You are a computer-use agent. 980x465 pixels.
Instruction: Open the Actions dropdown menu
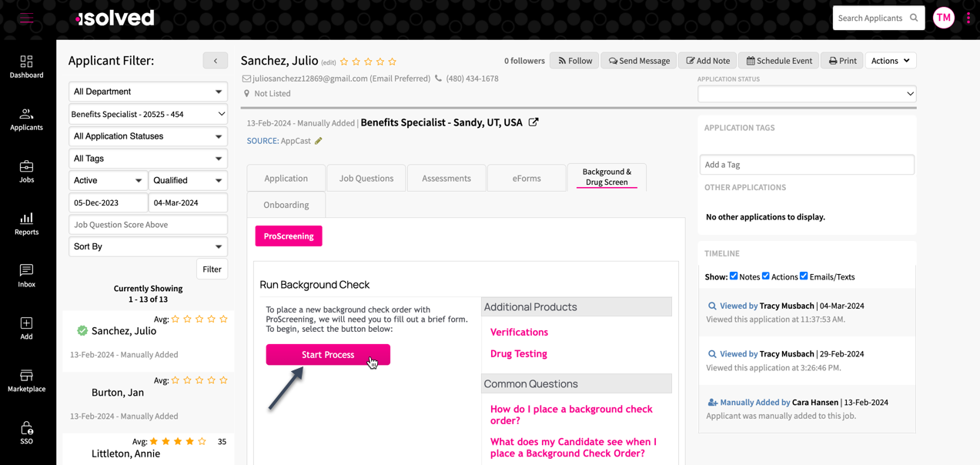click(x=890, y=61)
